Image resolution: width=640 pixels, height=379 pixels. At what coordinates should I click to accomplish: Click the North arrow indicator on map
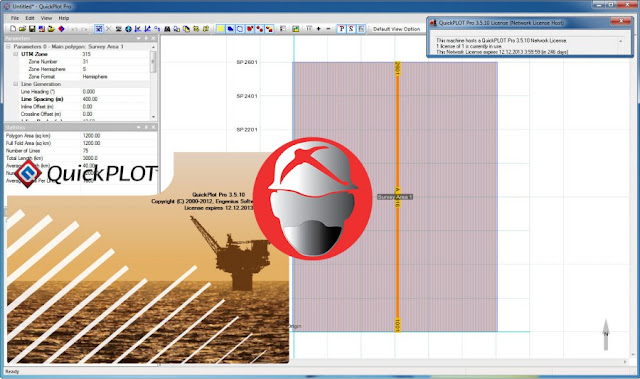click(606, 335)
